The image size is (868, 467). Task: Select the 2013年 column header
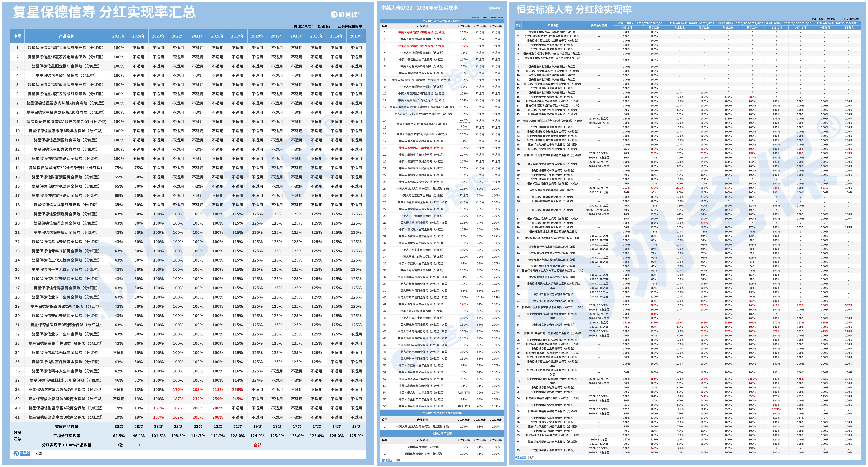(356, 36)
